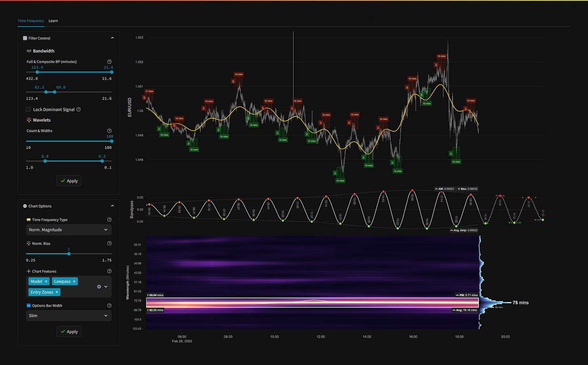Remove the Entry Zones feature tag
Screen dimensions: 588x365
tap(57, 292)
